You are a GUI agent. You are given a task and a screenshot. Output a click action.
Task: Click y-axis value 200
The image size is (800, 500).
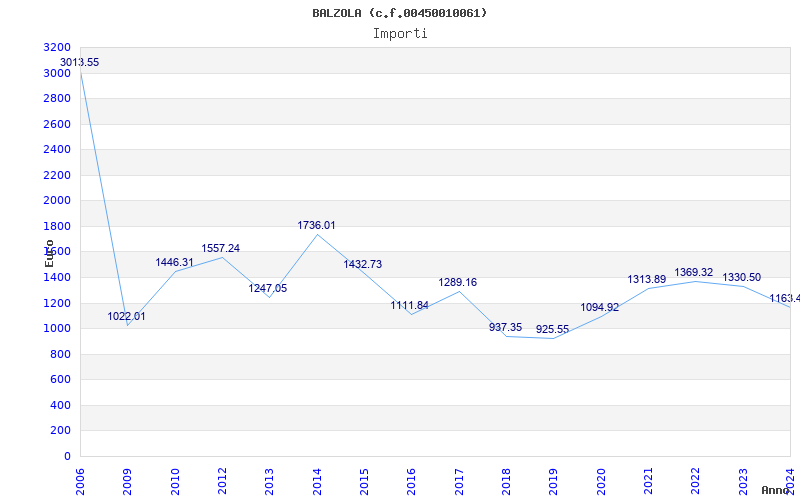(61, 431)
